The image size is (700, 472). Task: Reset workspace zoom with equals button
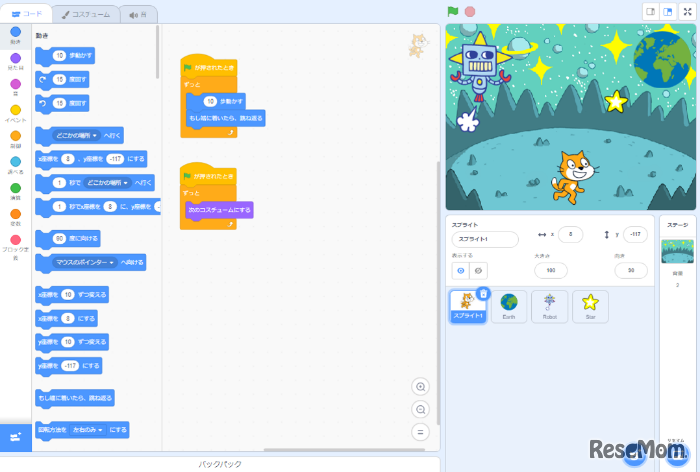pos(421,432)
